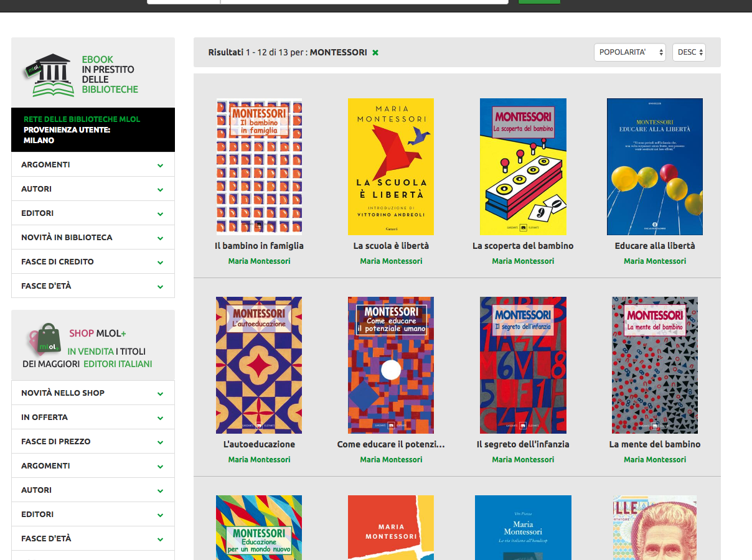Click Maria Montessori author under La scuola è libertà
This screenshot has width=752, height=560.
pos(391,261)
